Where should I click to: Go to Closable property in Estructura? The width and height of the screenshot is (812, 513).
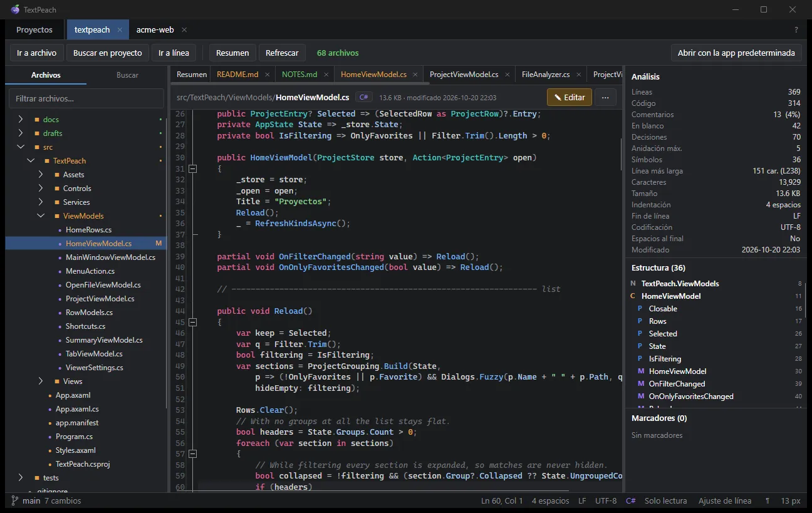[x=663, y=309]
